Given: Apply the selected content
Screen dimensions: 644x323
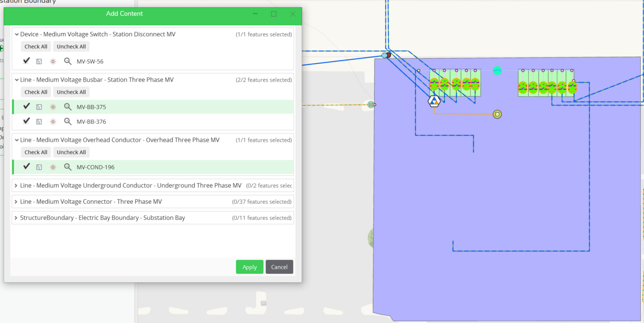Looking at the screenshot, I should (x=249, y=267).
